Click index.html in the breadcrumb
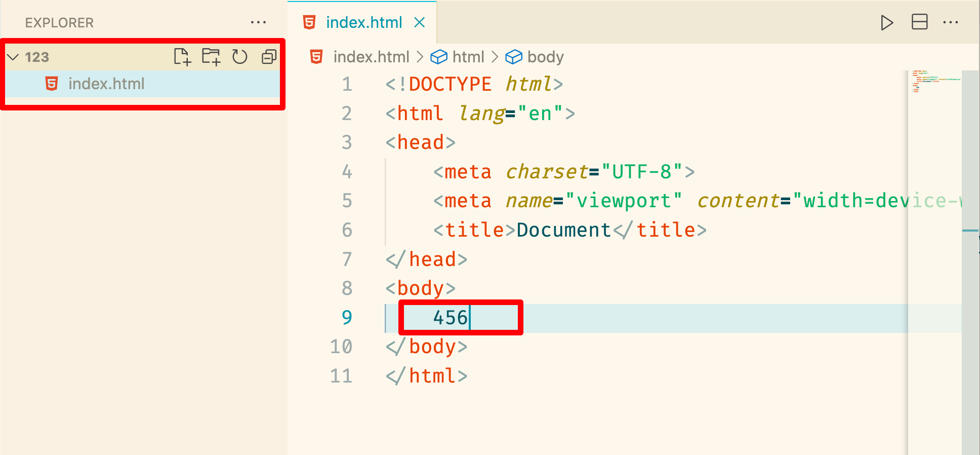The image size is (980, 455). coord(371,57)
